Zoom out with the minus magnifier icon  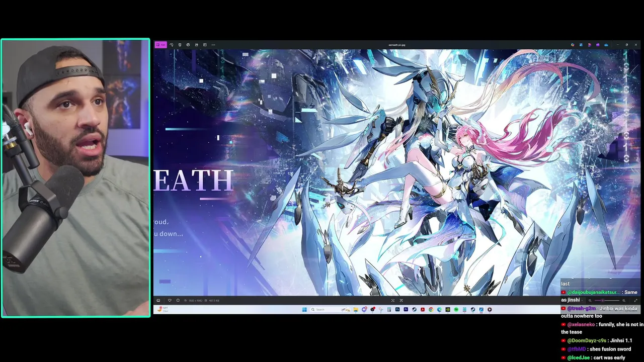point(590,301)
